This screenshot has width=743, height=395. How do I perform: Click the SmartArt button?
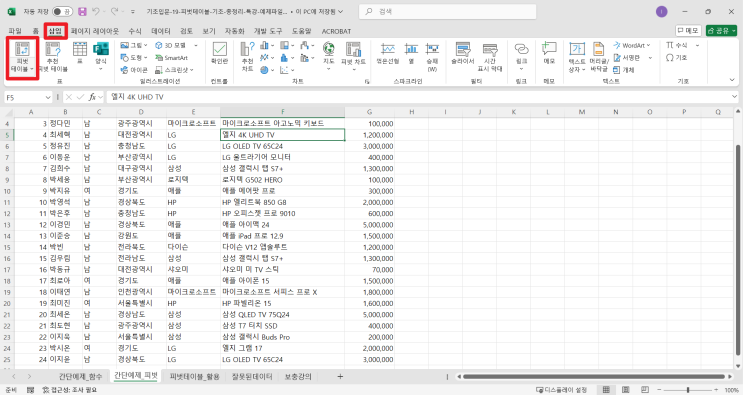point(172,58)
